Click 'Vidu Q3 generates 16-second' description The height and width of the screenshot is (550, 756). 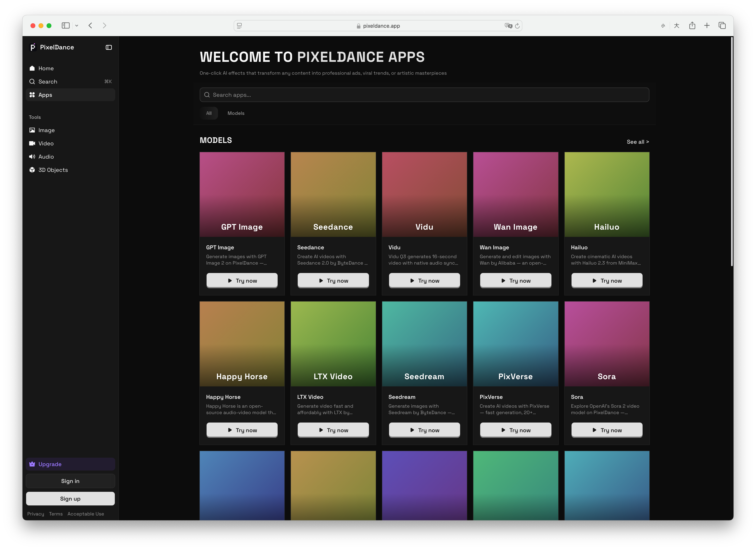click(422, 257)
